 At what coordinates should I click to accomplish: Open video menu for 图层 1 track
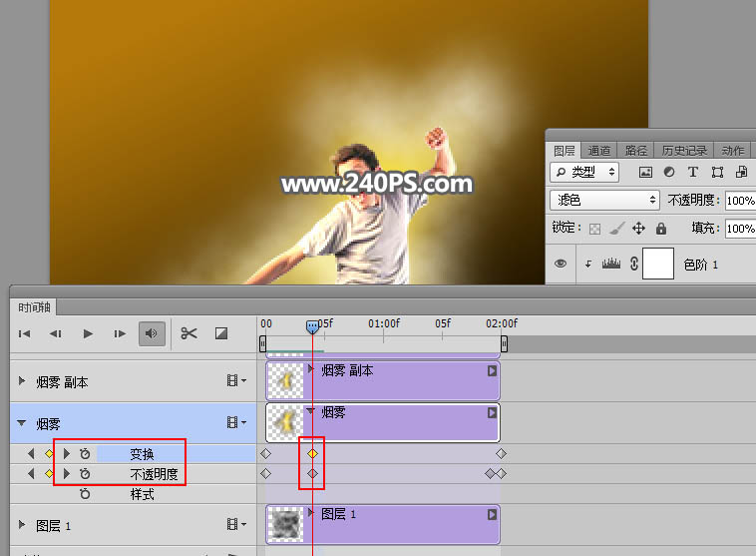click(236, 524)
